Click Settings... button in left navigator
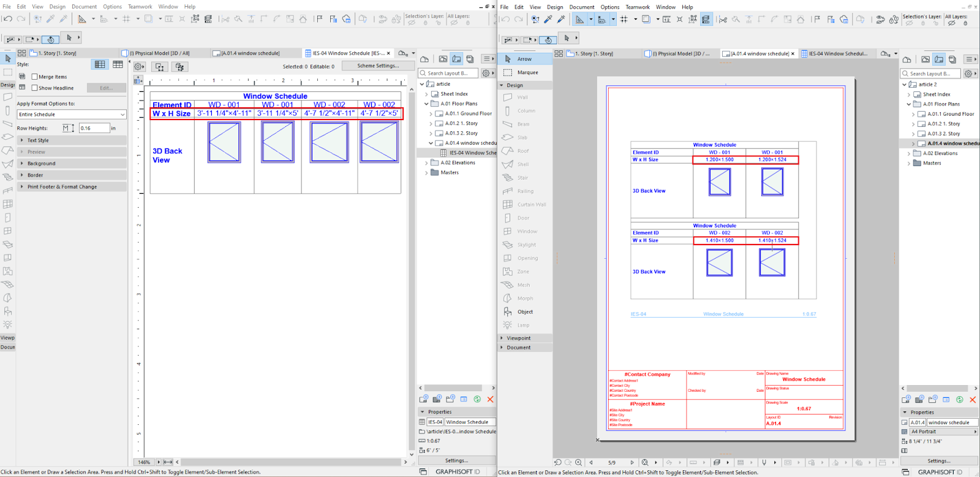 click(456, 460)
